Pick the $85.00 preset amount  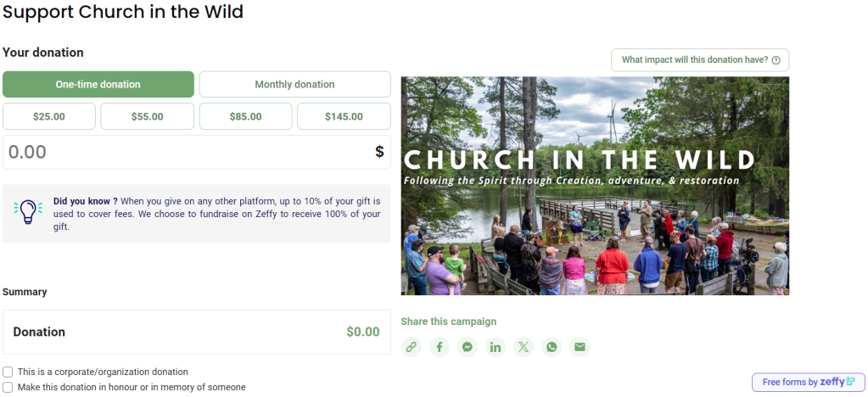[x=246, y=116]
